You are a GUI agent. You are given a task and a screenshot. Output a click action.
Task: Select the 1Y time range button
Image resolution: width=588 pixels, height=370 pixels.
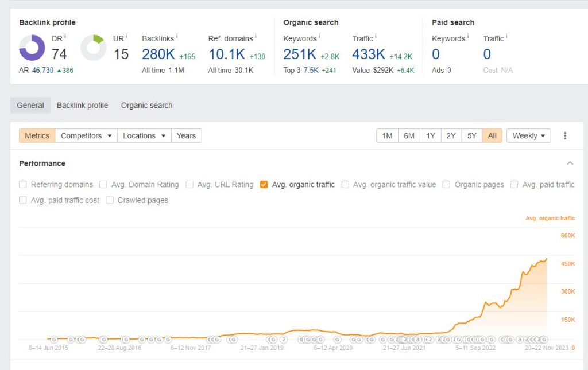point(430,136)
